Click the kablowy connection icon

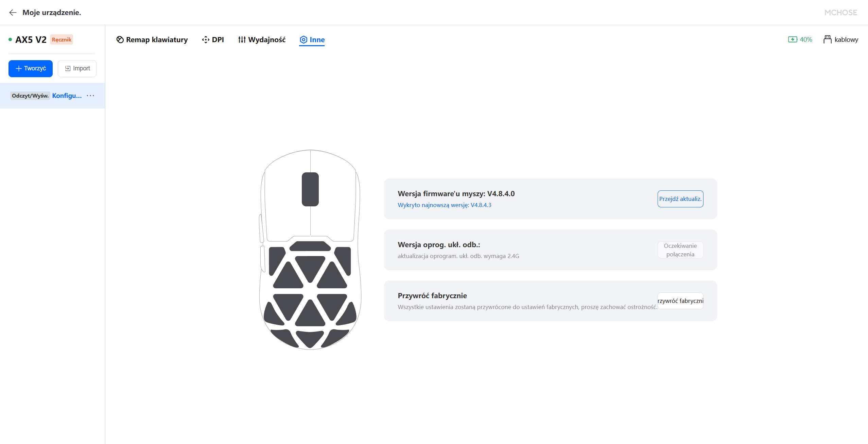pyautogui.click(x=828, y=39)
